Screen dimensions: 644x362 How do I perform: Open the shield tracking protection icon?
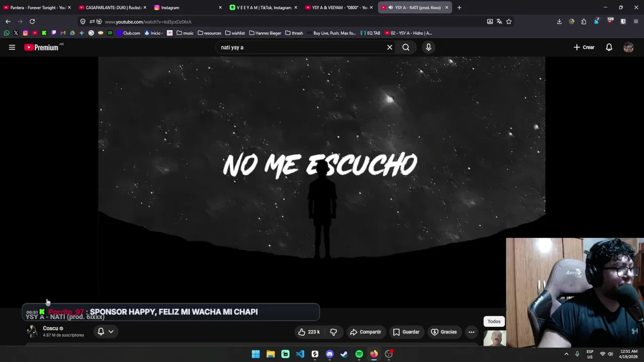83,22
